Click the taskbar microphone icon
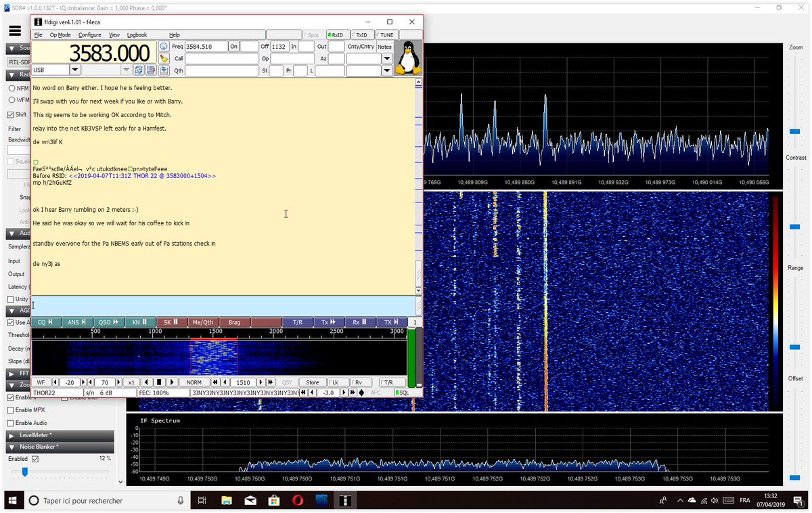The height and width of the screenshot is (513, 812). [x=181, y=500]
